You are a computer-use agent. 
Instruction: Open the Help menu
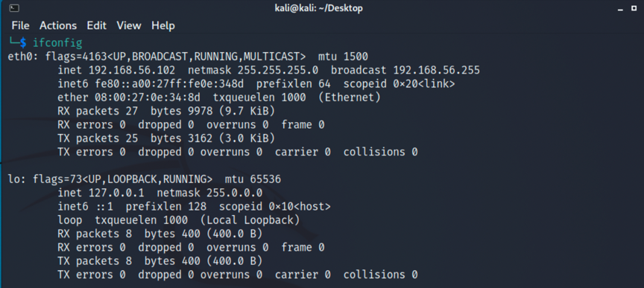pyautogui.click(x=163, y=26)
